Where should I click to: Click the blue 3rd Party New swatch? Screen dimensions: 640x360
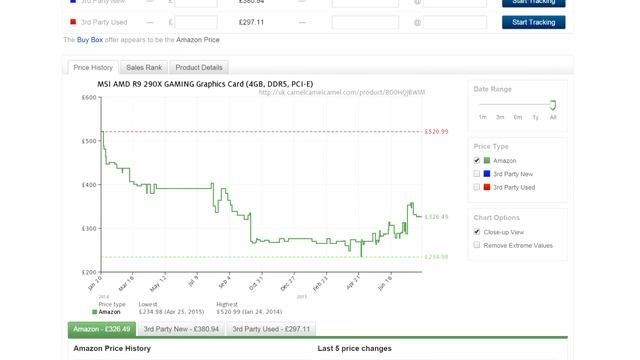(x=487, y=174)
